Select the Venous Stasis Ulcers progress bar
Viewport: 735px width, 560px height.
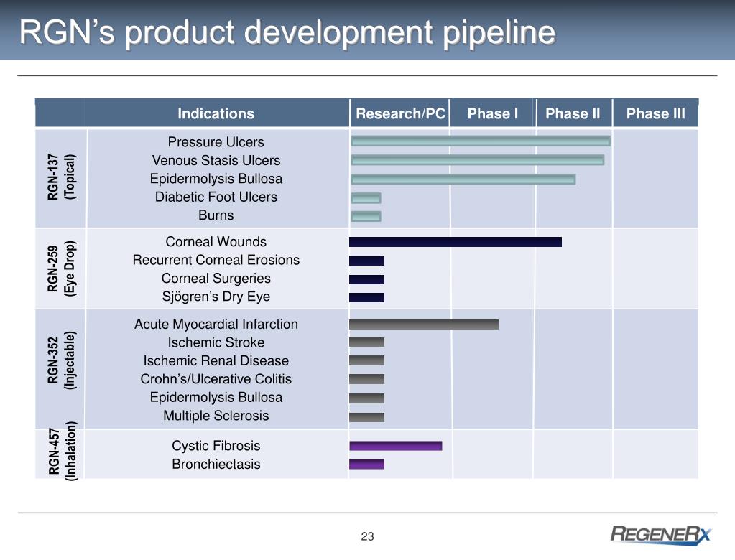pos(478,160)
